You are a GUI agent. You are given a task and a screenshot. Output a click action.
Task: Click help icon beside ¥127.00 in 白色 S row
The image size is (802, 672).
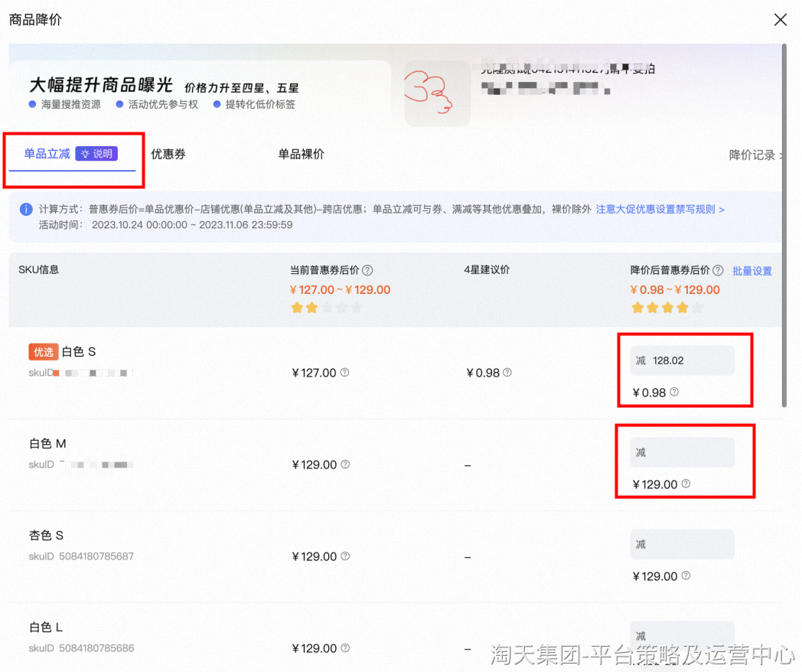click(344, 372)
